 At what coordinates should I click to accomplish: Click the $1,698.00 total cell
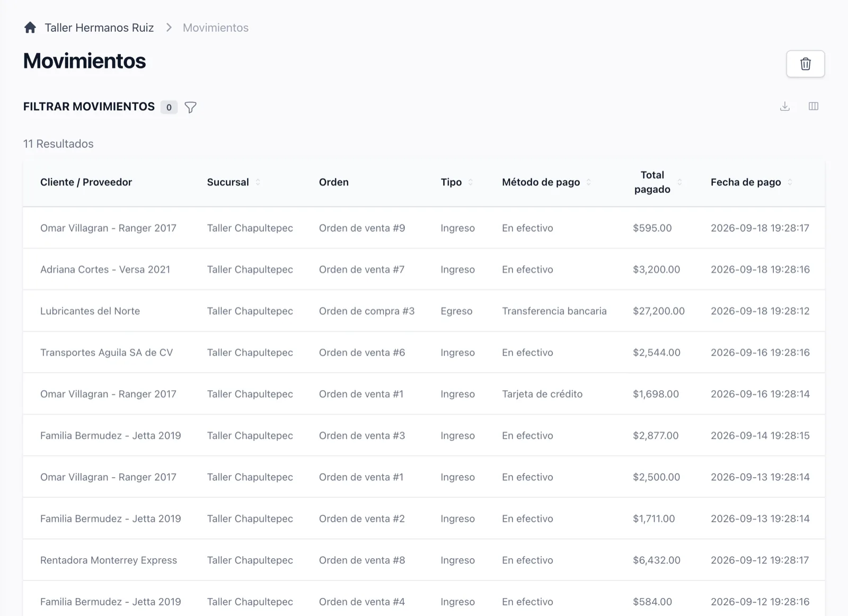656,394
